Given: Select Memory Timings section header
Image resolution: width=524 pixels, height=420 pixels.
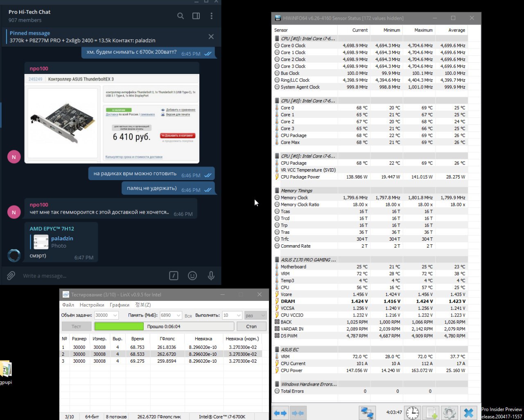Looking at the screenshot, I should pos(370,191).
